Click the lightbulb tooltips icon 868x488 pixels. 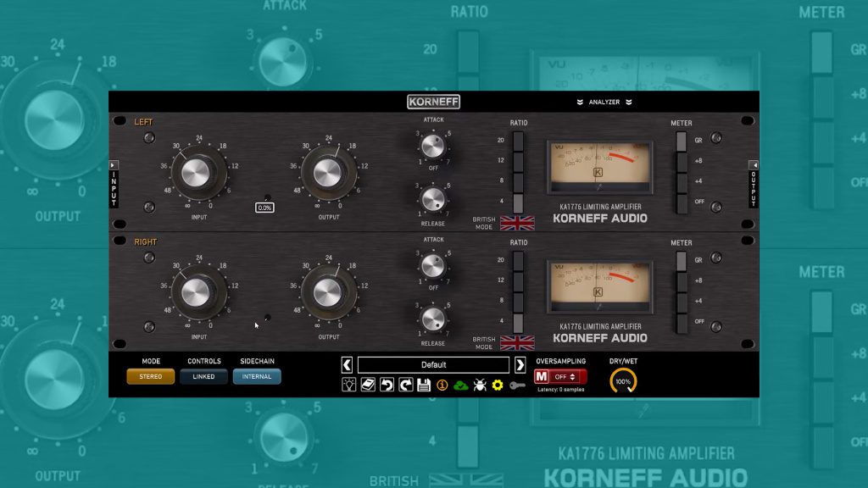348,385
